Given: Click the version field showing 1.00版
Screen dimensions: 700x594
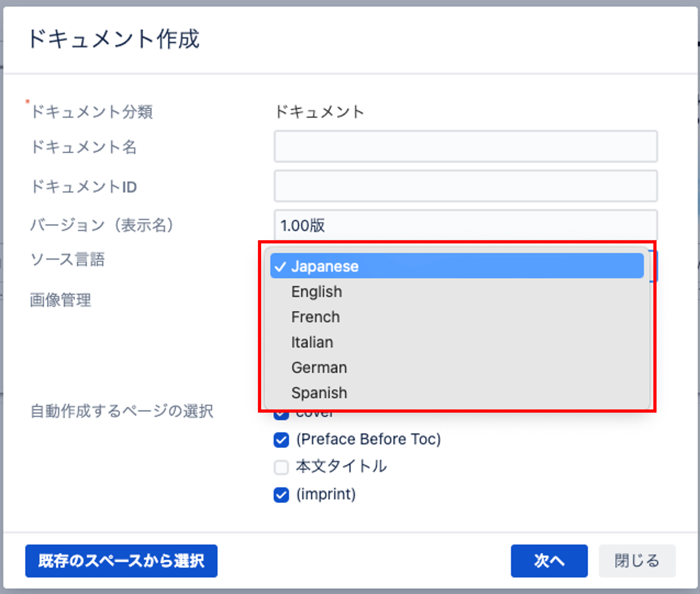Looking at the screenshot, I should (x=465, y=225).
